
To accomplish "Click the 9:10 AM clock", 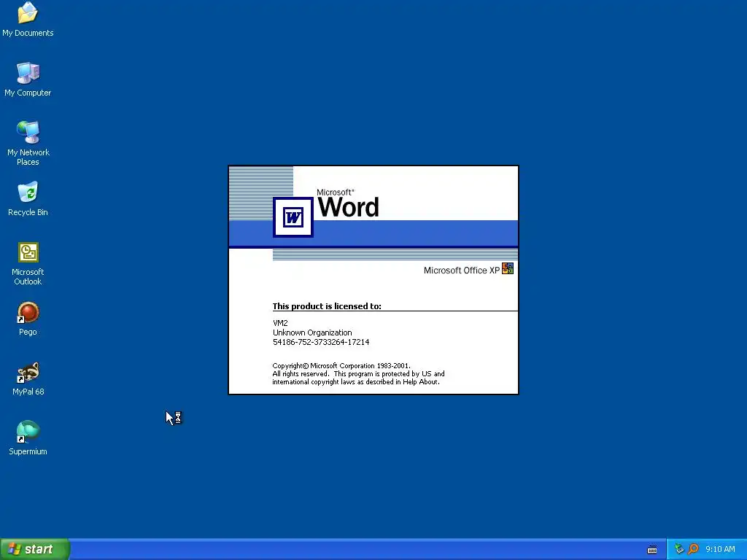I will 720,549.
